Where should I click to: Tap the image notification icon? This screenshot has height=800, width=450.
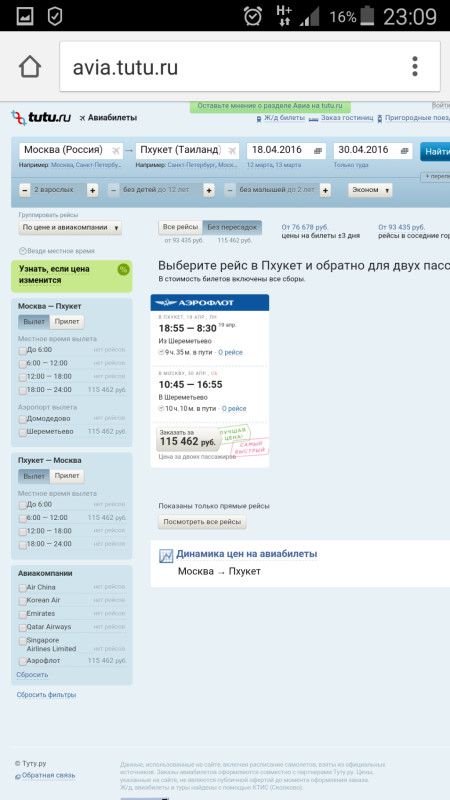[24, 16]
